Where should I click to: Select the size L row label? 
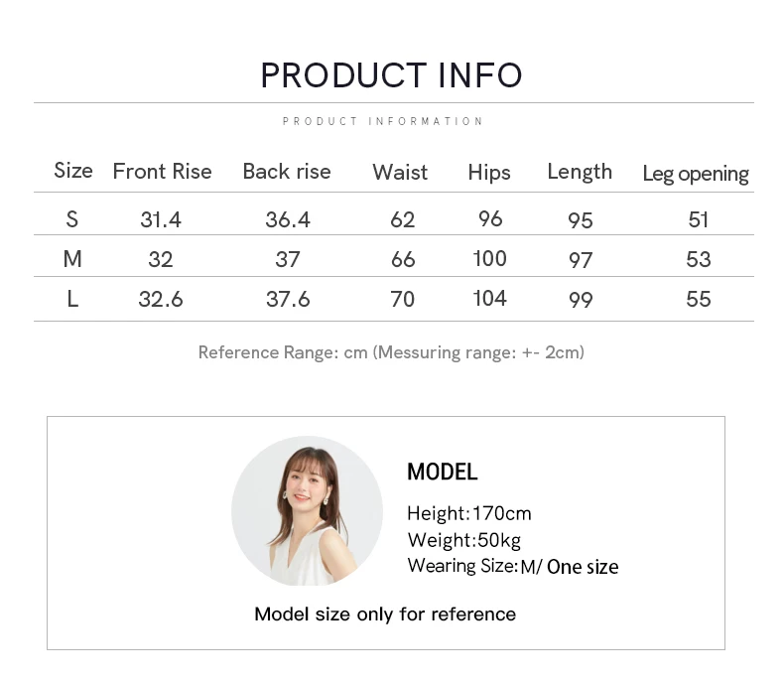point(72,299)
